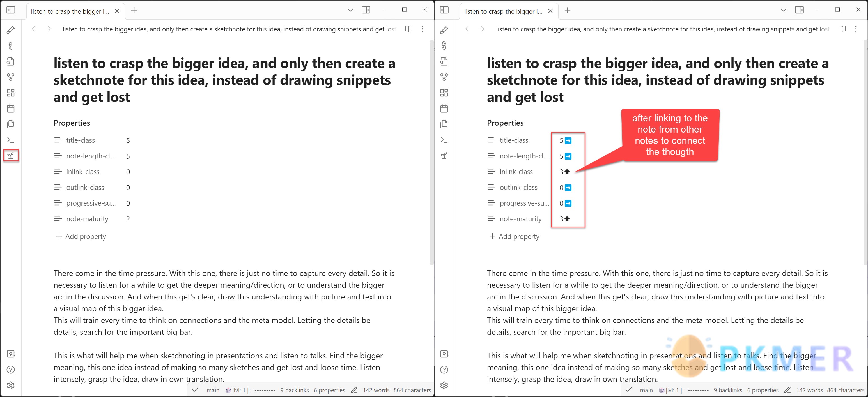Switch right window to reading view

pyautogui.click(x=842, y=29)
